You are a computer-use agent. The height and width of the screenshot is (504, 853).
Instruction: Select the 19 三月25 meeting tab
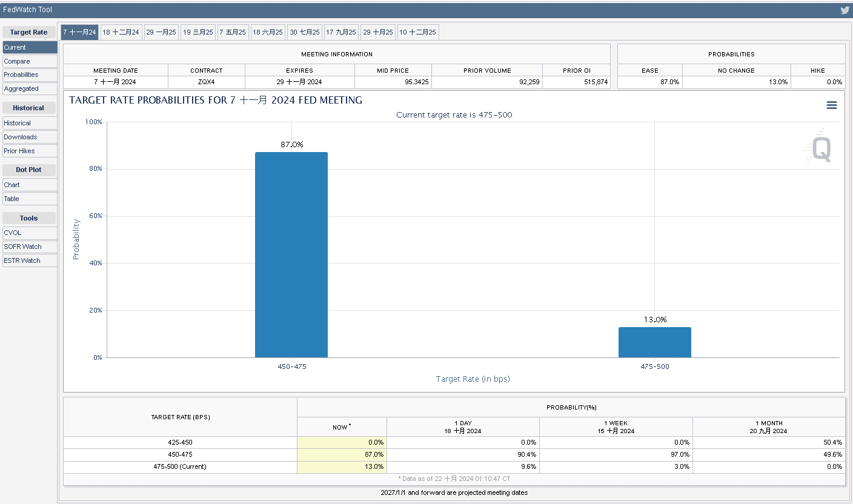[198, 32]
